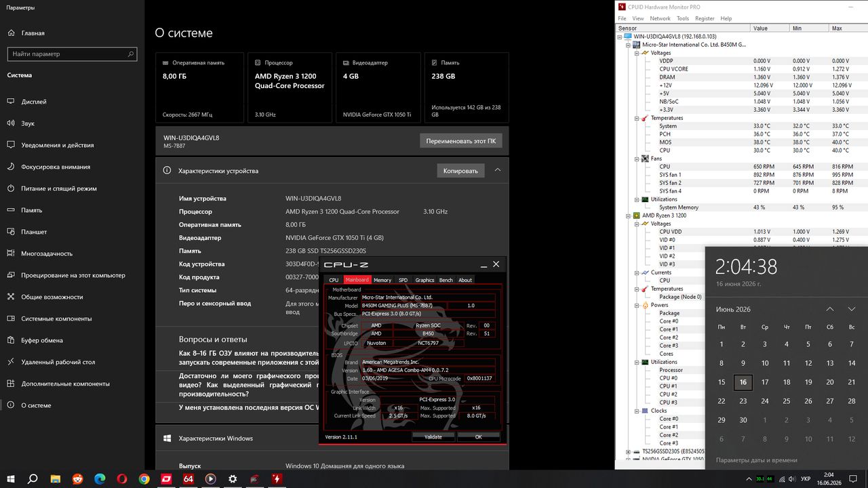Collapse the AMD Ryzen 3 1200 node

[x=629, y=216]
